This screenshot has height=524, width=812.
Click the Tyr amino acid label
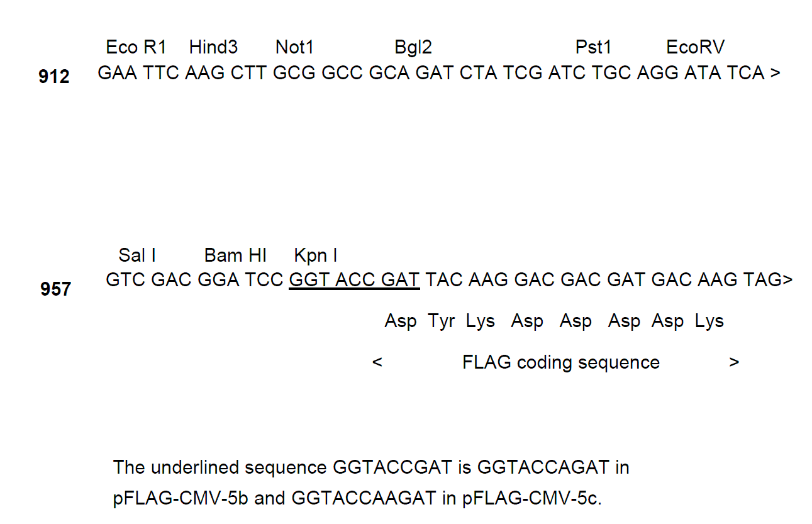(x=442, y=321)
